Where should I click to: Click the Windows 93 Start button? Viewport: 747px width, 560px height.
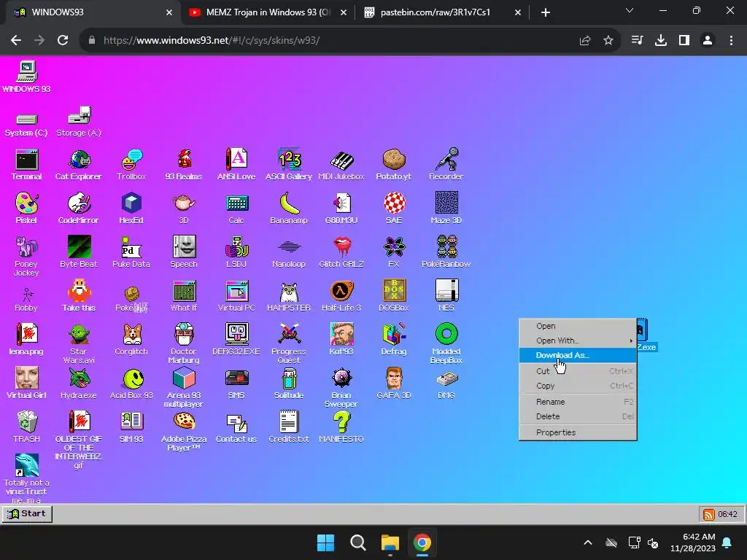27,514
